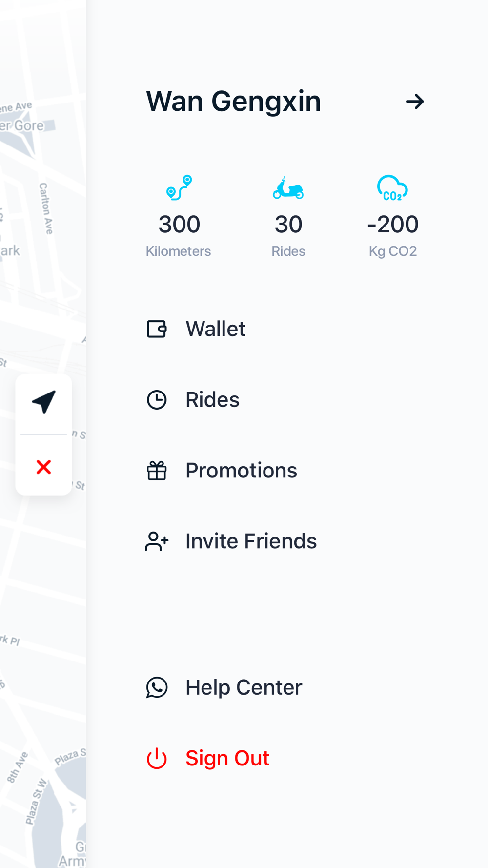Open the Help Center link
488x868 pixels.
click(244, 687)
